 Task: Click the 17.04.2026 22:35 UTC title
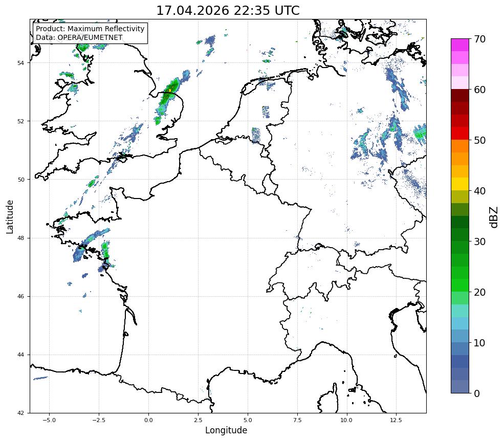(x=228, y=11)
